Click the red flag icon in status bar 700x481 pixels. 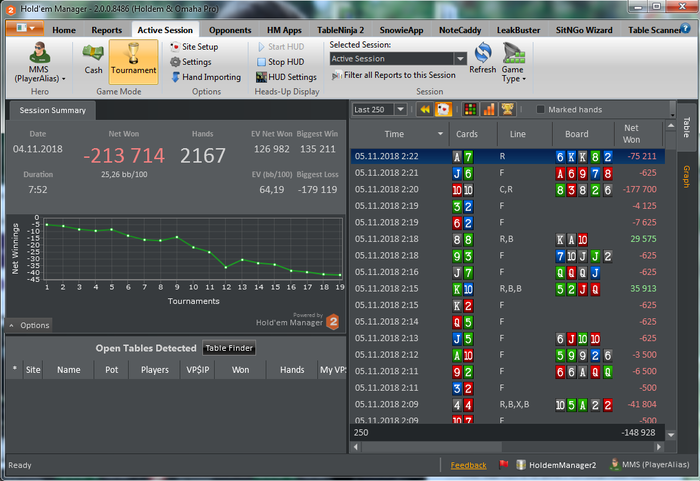tap(504, 464)
